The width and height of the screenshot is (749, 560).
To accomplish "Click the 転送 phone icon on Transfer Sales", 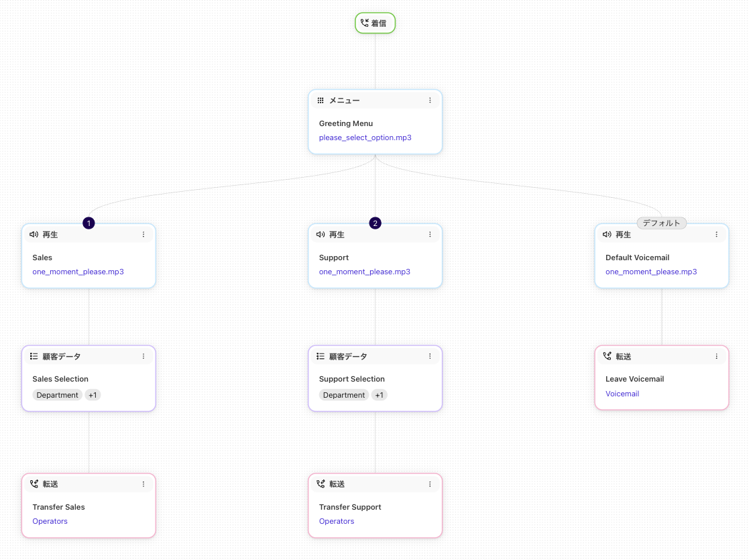I will 34,484.
